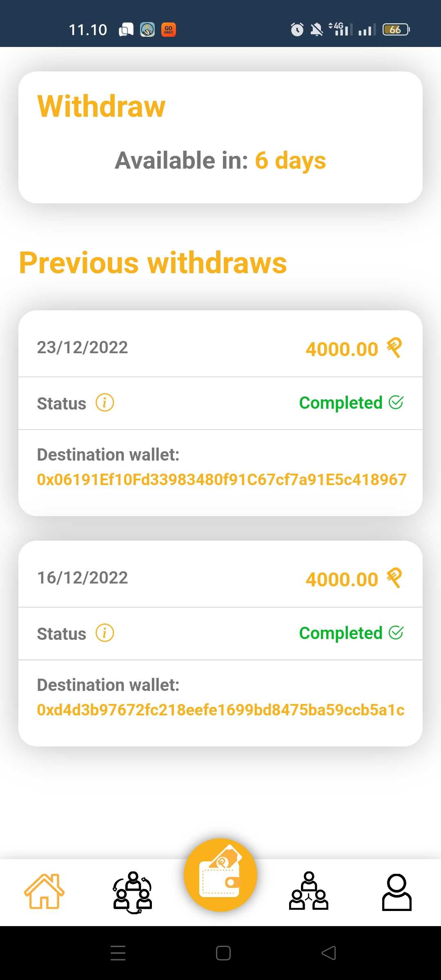Tap the center wallet button
441x980 pixels.
click(220, 875)
